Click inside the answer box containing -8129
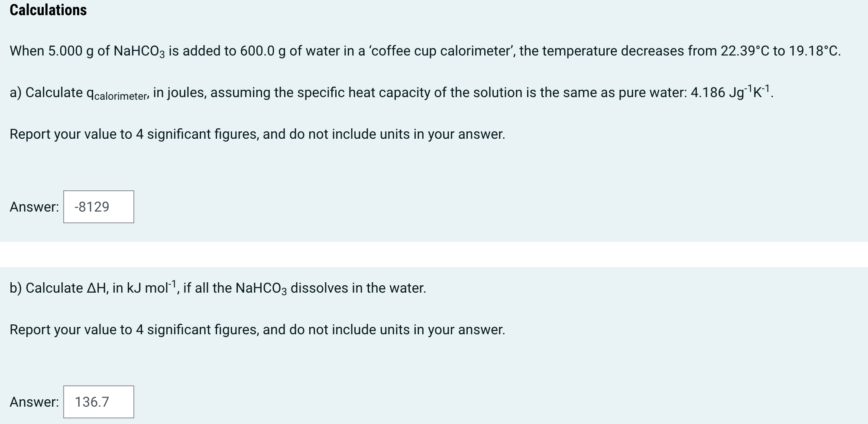868x424 pixels. pyautogui.click(x=98, y=207)
